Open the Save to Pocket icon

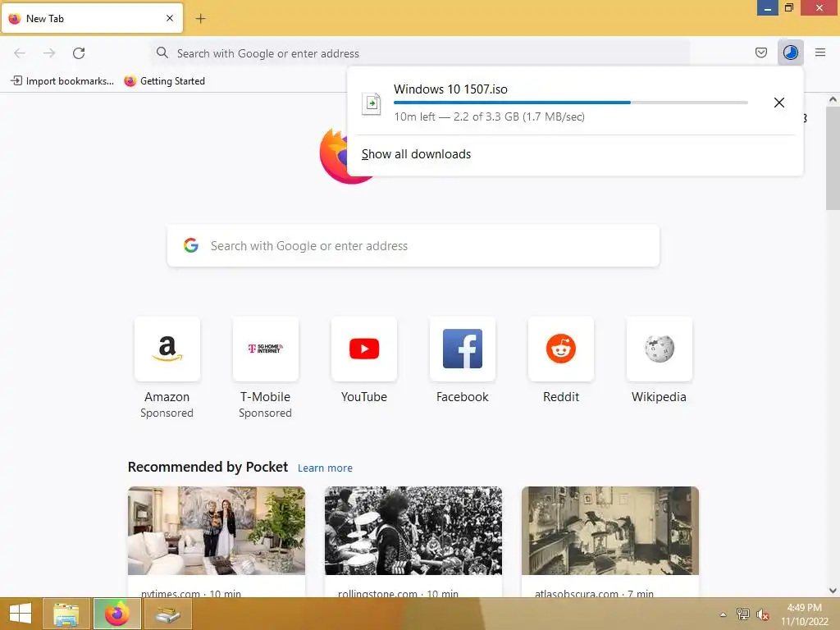click(x=760, y=52)
